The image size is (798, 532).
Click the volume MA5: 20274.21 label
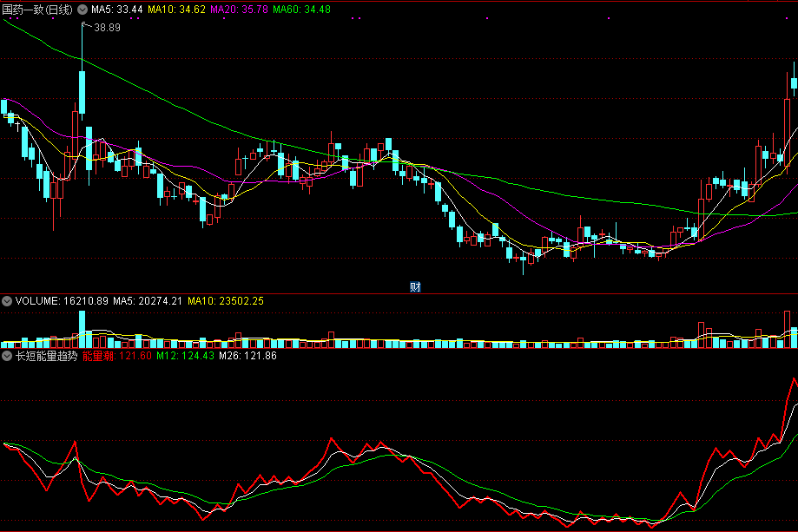point(148,301)
